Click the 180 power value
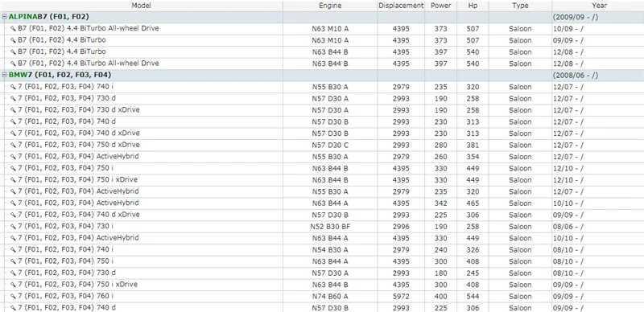 coord(440,273)
